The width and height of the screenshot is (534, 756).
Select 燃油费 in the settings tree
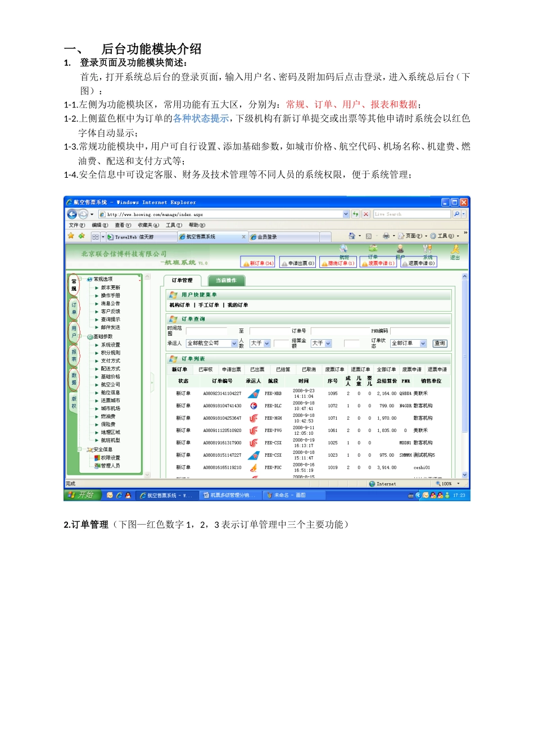tap(108, 416)
